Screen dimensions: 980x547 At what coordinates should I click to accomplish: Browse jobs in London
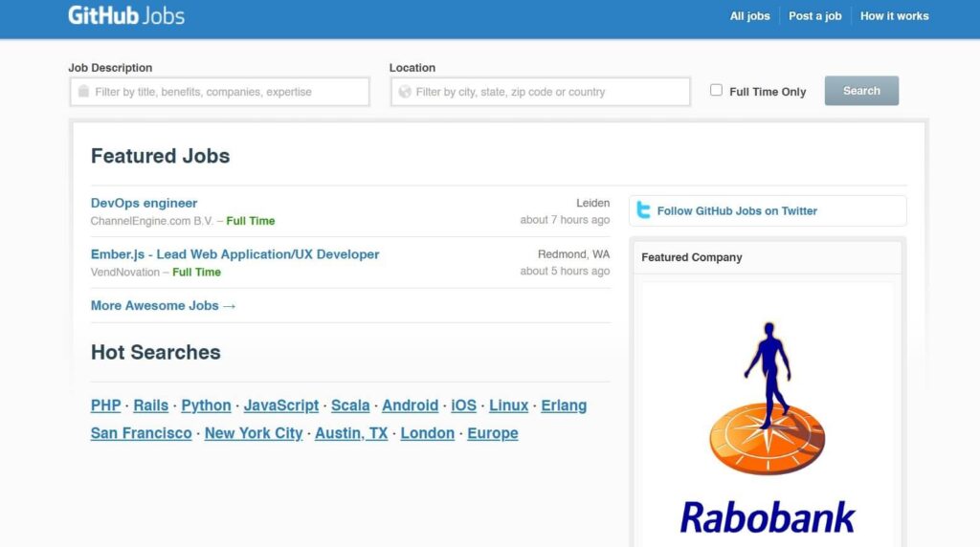(x=428, y=433)
